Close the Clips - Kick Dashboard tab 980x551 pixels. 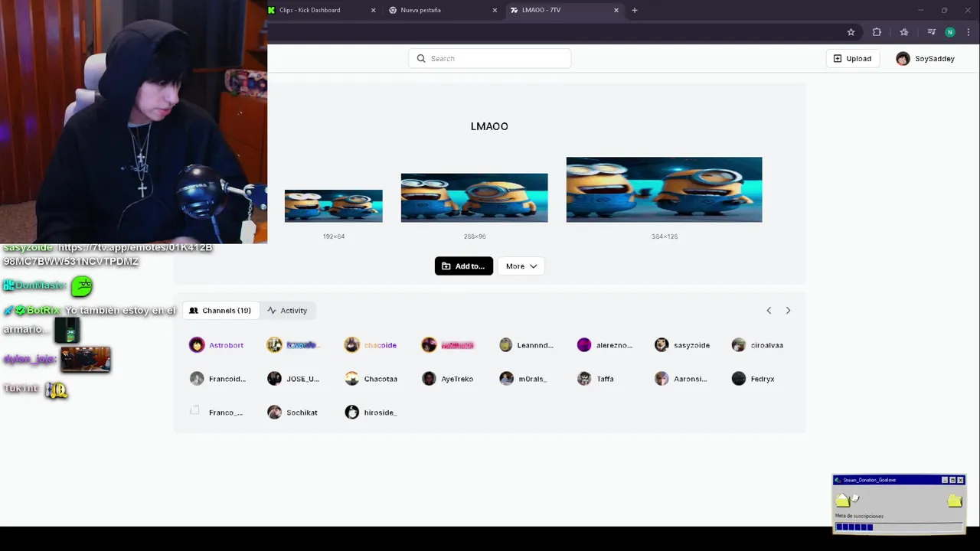point(374,10)
